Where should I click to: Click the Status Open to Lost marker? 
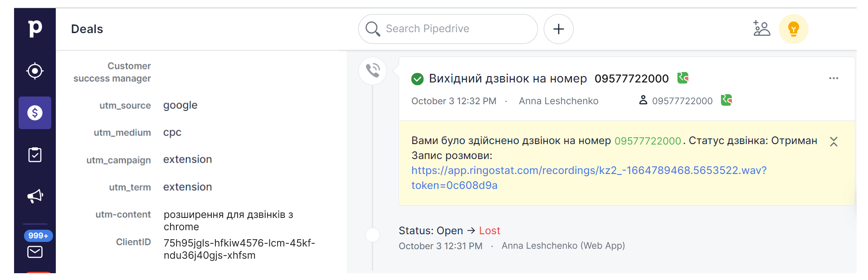click(373, 235)
